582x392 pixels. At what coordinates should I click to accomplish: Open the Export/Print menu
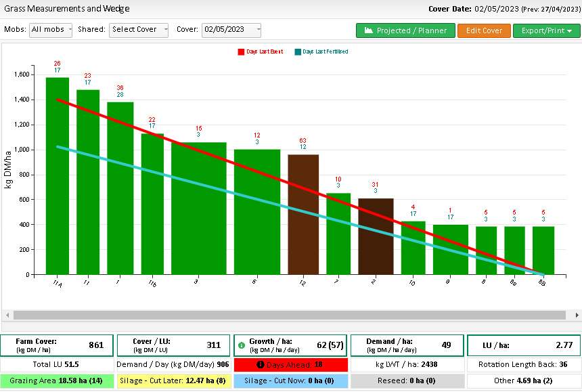pos(546,30)
